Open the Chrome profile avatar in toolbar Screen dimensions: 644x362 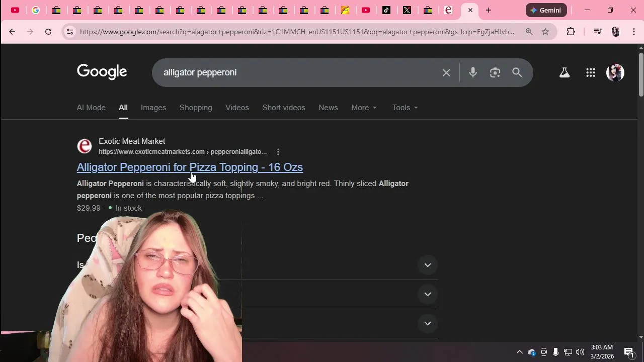(x=615, y=32)
